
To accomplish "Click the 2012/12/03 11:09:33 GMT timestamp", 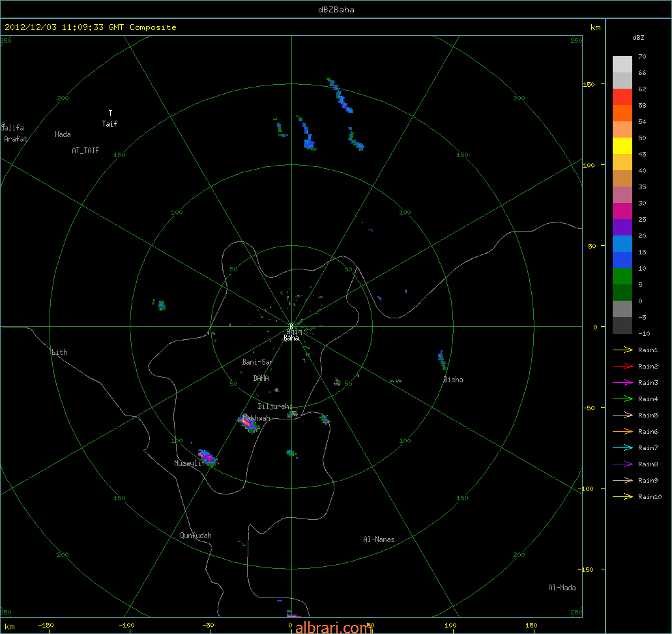I will (64, 27).
